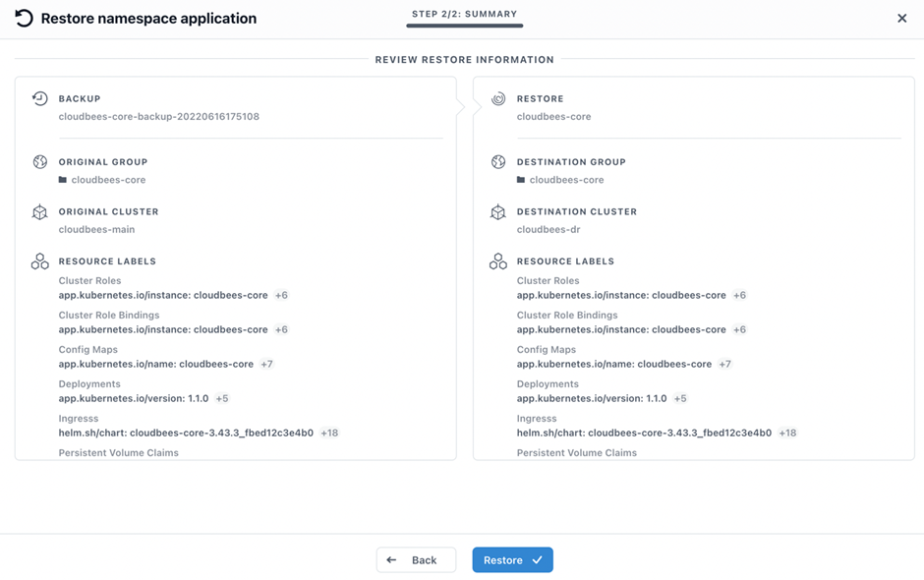Click the restore arrow icon beside dialog title
The image size is (924, 580).
tap(24, 19)
